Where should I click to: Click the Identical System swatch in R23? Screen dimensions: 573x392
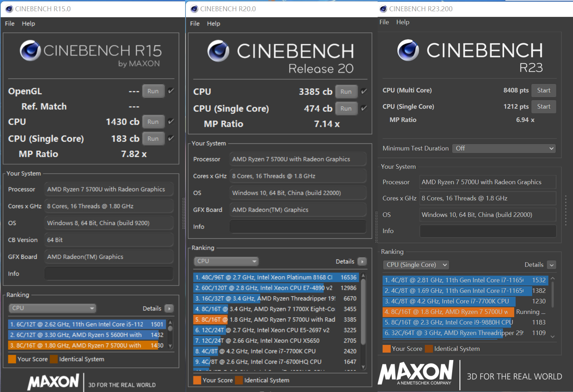pyautogui.click(x=429, y=349)
